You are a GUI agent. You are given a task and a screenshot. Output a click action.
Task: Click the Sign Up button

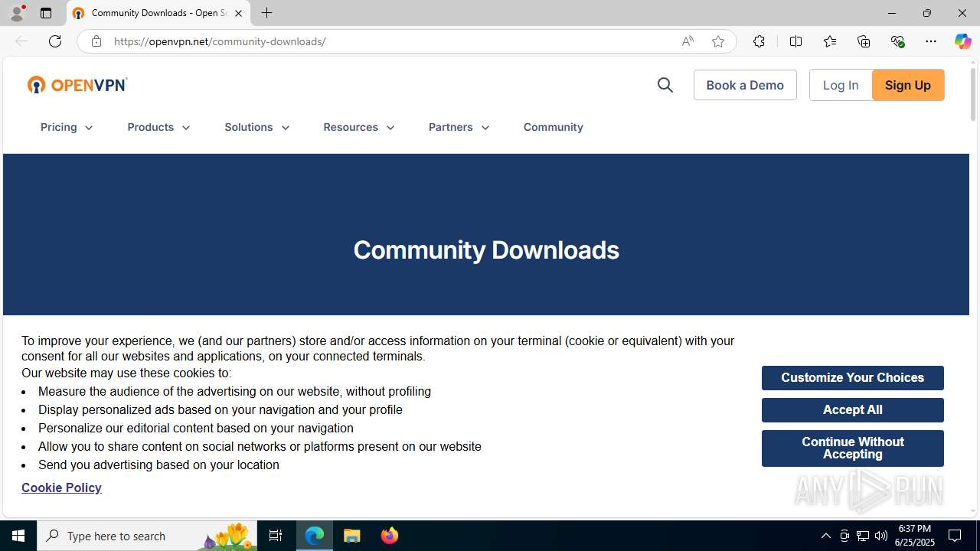[x=908, y=85]
